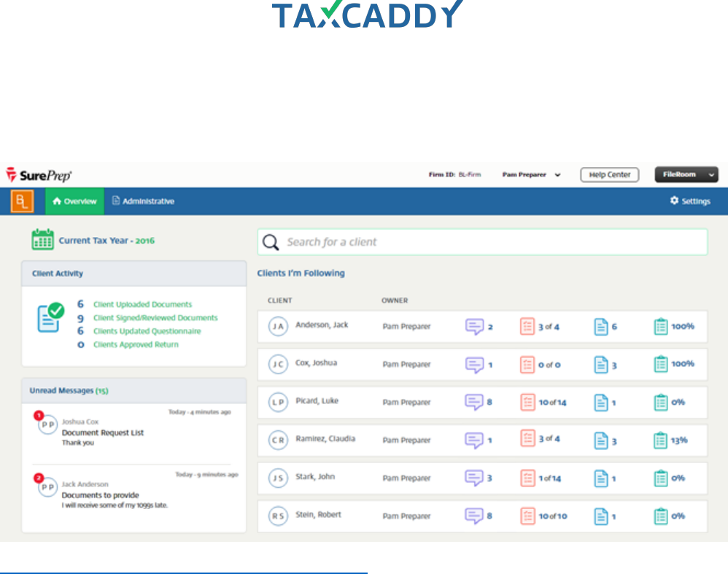Select client name Ramirez, Claudia

tap(325, 438)
